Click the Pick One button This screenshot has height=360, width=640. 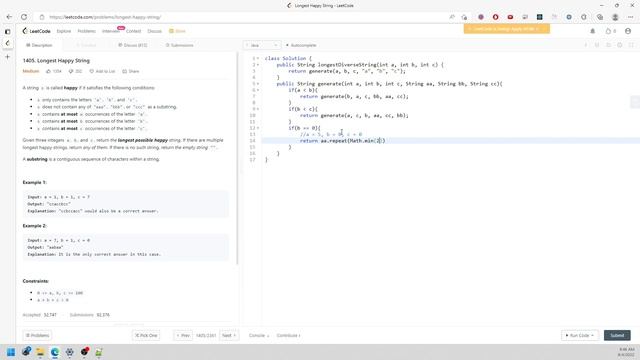tap(146, 336)
